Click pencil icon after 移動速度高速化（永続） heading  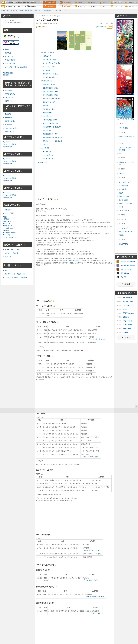[56, 587]
